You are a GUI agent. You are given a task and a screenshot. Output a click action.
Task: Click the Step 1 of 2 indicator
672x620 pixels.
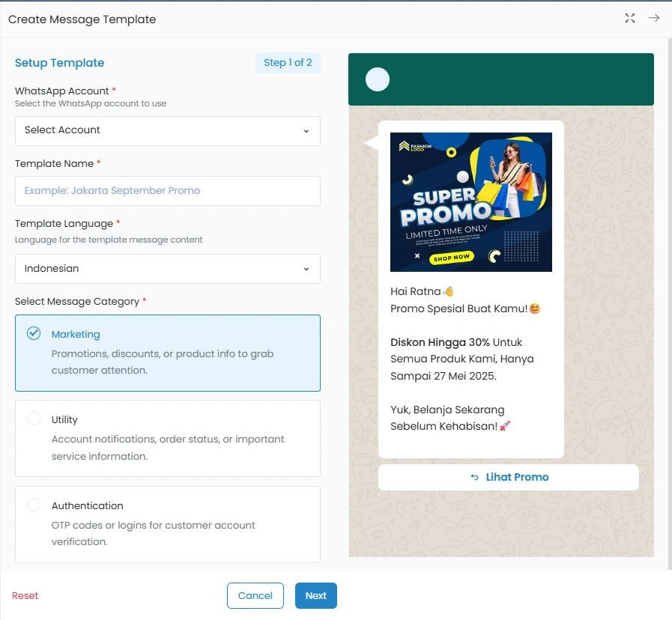point(288,63)
